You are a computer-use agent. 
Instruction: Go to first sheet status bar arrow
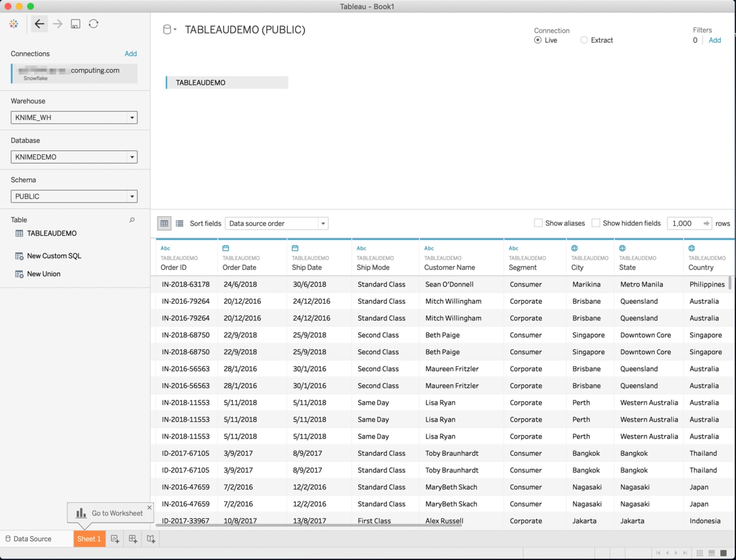(x=658, y=553)
